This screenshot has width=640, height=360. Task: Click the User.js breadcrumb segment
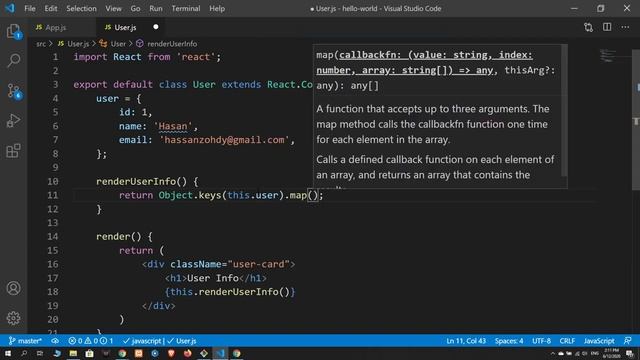pyautogui.click(x=73, y=44)
